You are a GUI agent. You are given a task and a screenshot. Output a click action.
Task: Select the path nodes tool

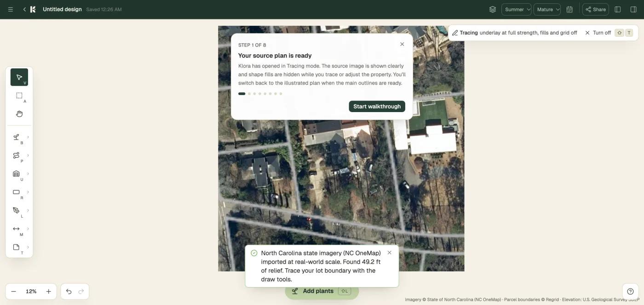pos(17,155)
